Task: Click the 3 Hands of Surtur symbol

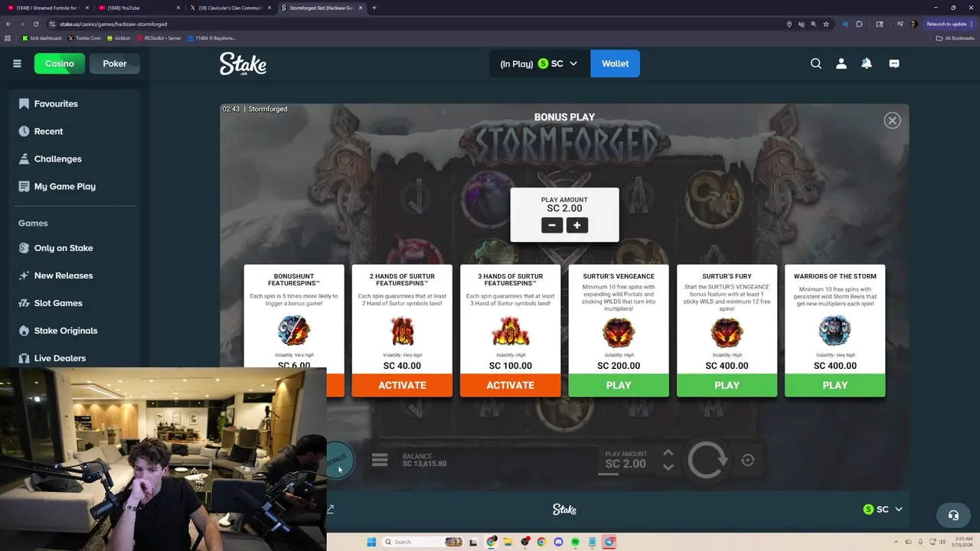Action: (511, 331)
